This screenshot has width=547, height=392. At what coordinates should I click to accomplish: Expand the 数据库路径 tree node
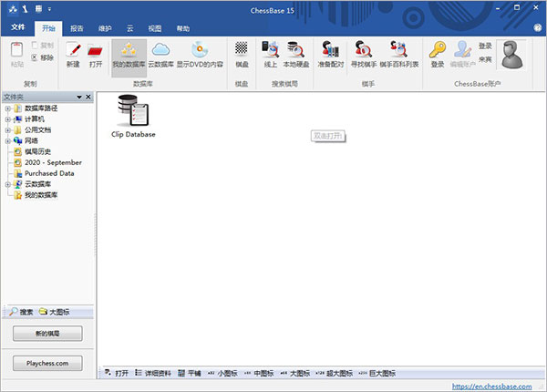[7, 108]
